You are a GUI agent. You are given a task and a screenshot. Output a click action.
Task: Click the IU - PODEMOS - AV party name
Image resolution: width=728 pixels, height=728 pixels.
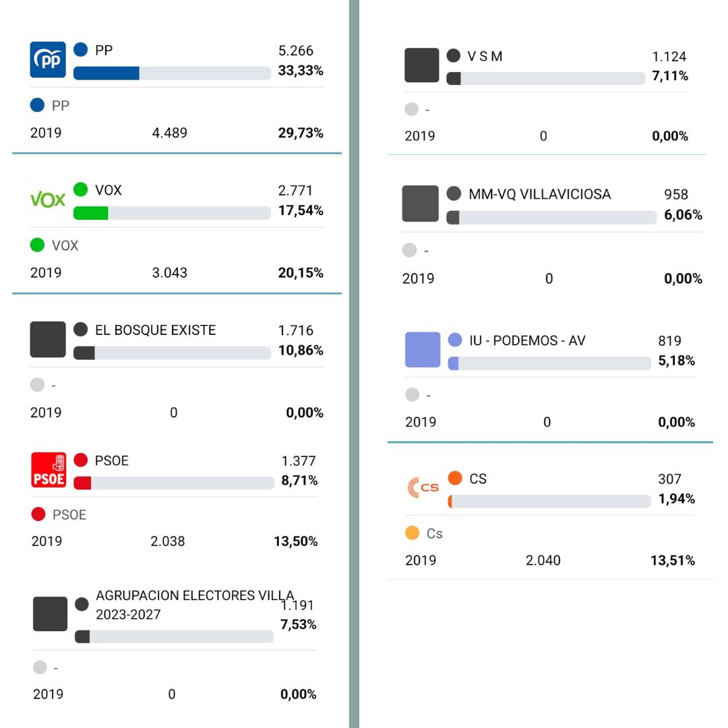527,340
